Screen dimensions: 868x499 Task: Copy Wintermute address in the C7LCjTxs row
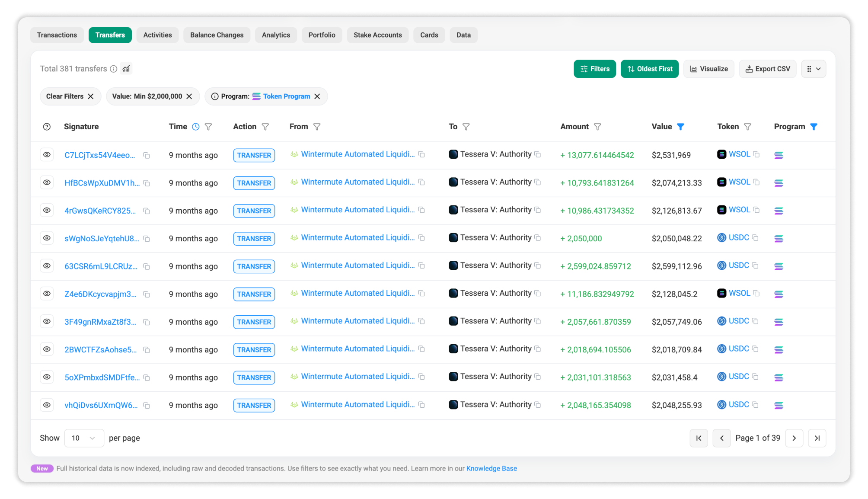click(421, 154)
